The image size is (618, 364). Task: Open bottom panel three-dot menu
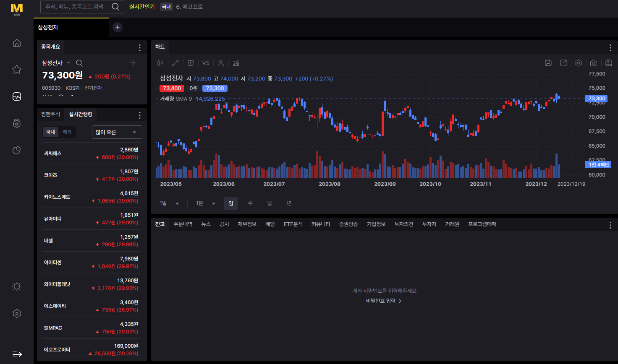tap(610, 225)
